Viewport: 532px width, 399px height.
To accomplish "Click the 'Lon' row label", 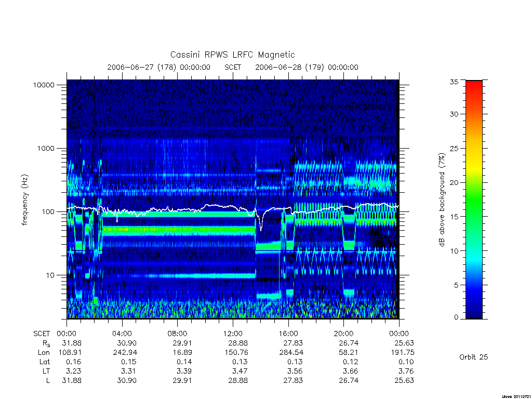I will (44, 353).
